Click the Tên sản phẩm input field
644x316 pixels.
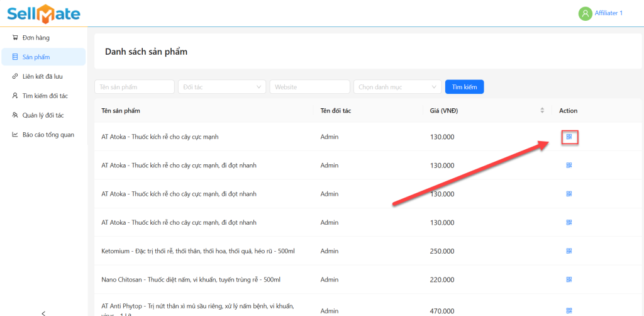coord(135,87)
